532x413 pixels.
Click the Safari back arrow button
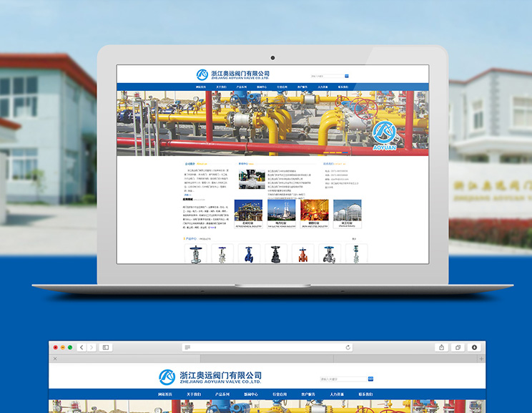point(82,347)
